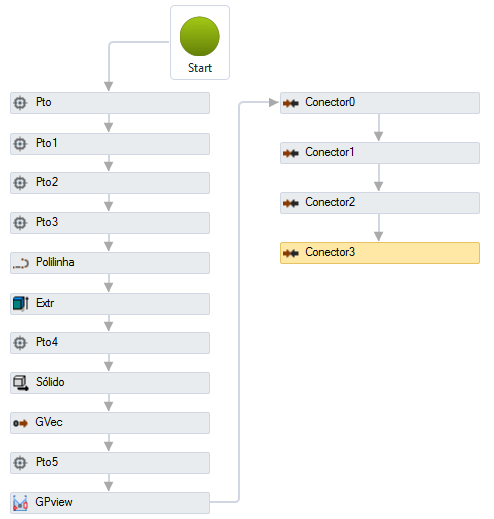This screenshot has height=519, width=494.
Task: Select the GVec node label
Action: 49,422
